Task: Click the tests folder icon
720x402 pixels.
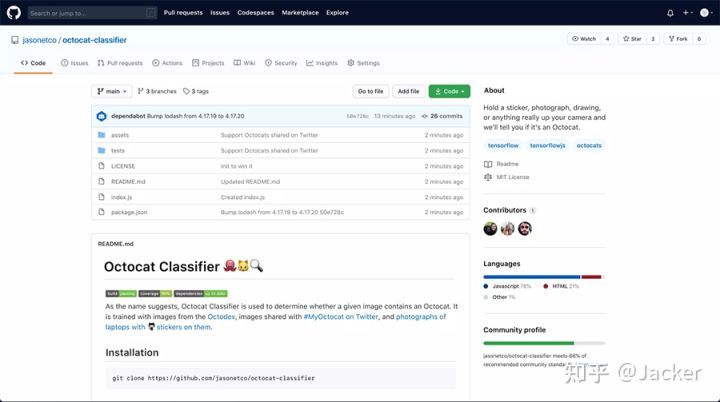Action: pyautogui.click(x=101, y=151)
